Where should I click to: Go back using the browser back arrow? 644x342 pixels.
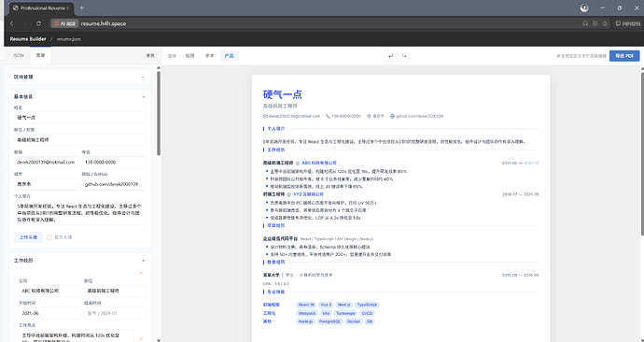[x=11, y=24]
